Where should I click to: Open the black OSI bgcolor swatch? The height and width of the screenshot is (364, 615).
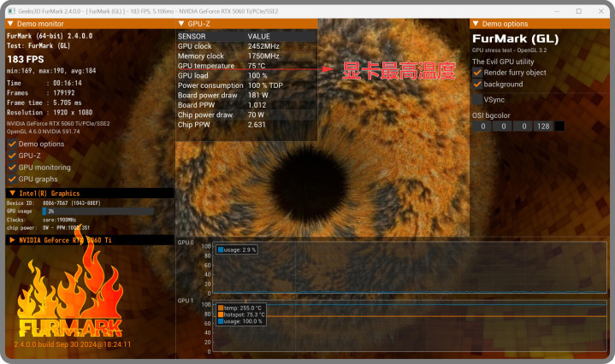pyautogui.click(x=559, y=126)
